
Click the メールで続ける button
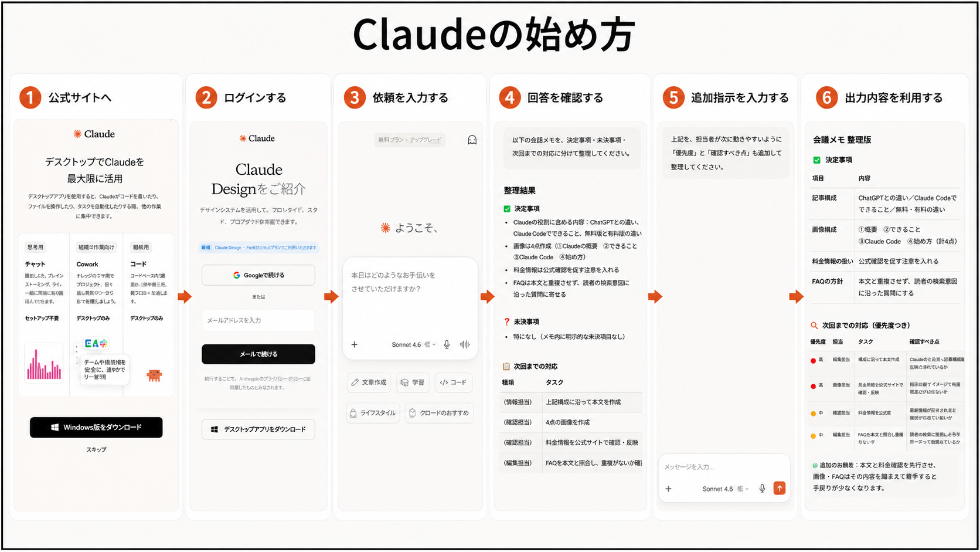click(258, 354)
